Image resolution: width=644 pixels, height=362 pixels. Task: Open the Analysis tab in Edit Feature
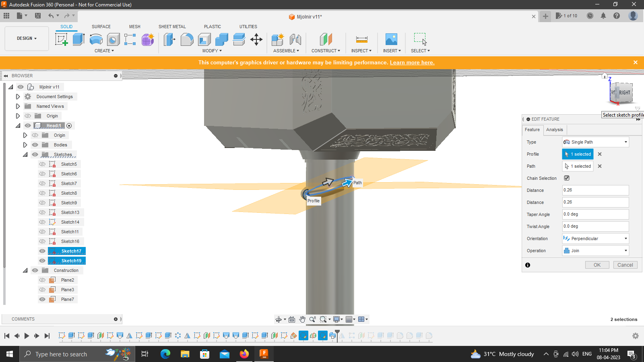click(x=554, y=130)
